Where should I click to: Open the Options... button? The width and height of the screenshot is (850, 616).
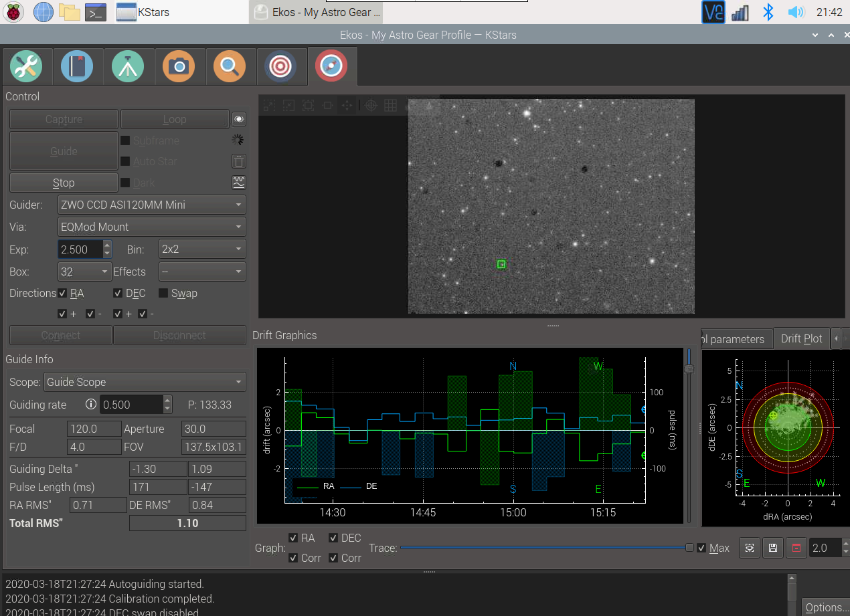click(x=825, y=607)
